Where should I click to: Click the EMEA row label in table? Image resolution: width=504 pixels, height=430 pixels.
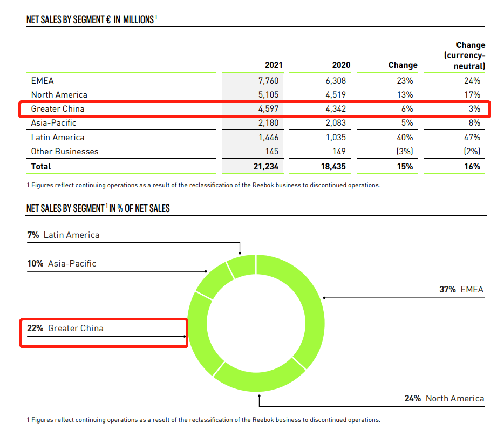pyautogui.click(x=43, y=81)
